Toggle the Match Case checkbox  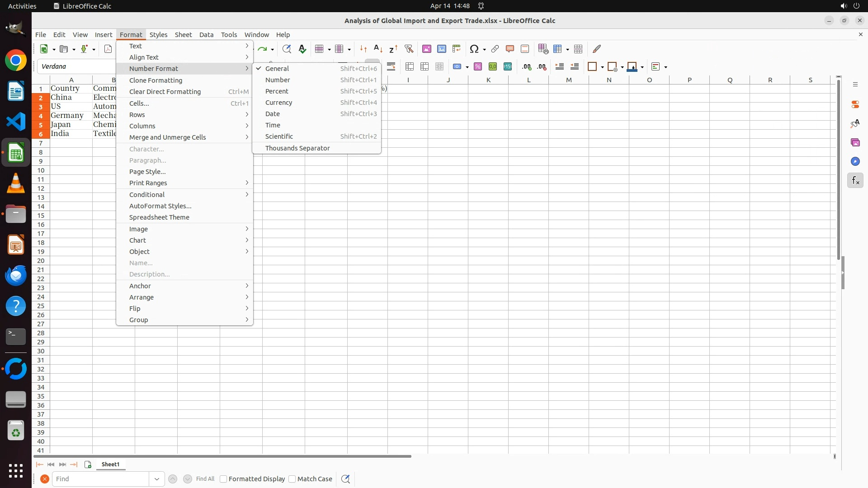292,479
